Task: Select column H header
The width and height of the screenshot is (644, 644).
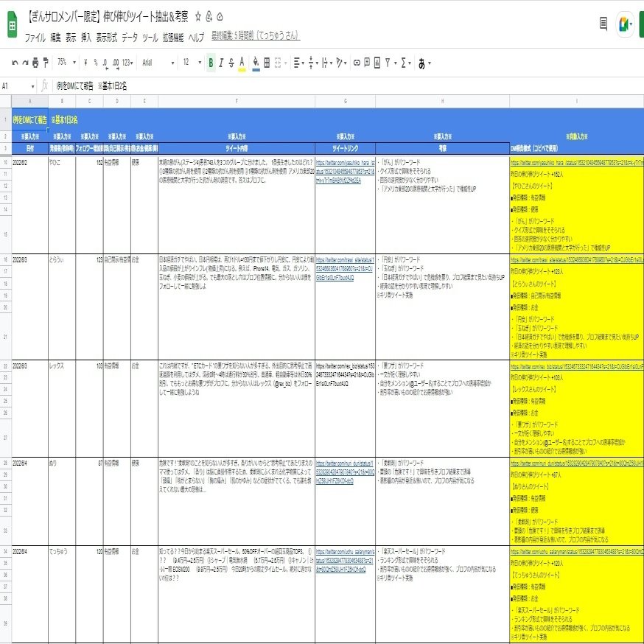Action: point(442,101)
